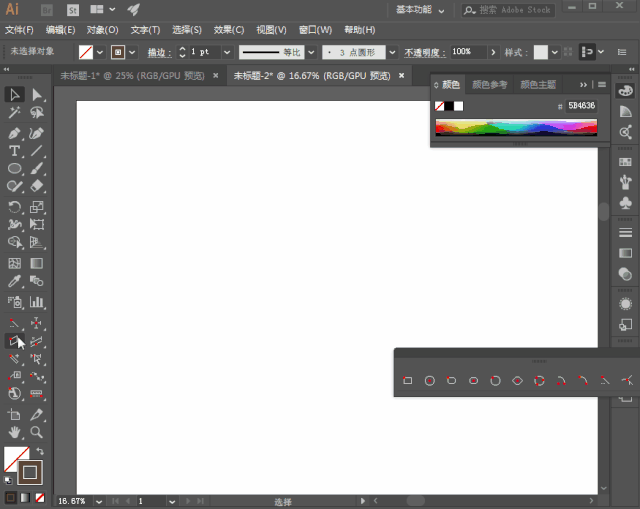The image size is (640, 509).
Task: Choose the Ellipse tool
Action: pos(14,168)
